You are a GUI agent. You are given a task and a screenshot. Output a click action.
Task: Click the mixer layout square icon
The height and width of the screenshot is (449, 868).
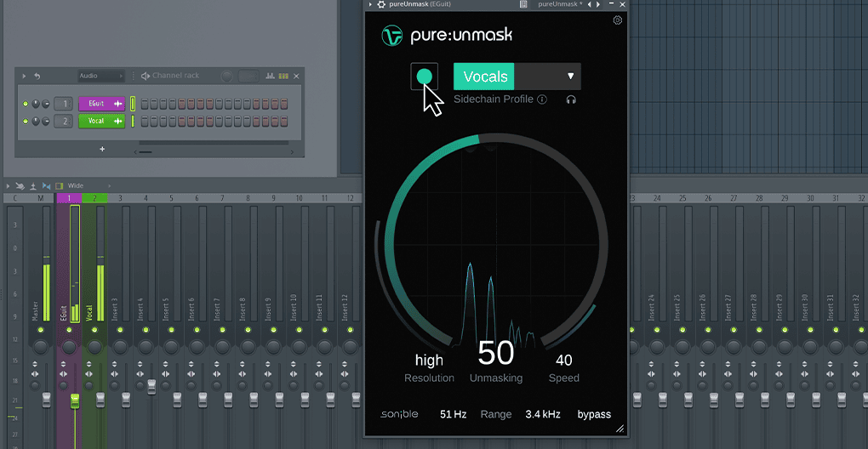[x=60, y=185]
